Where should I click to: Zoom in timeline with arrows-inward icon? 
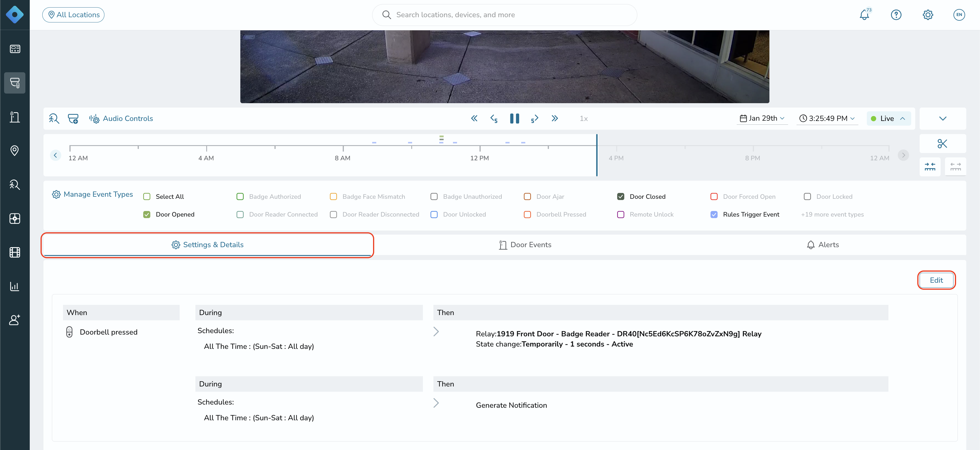(x=930, y=166)
